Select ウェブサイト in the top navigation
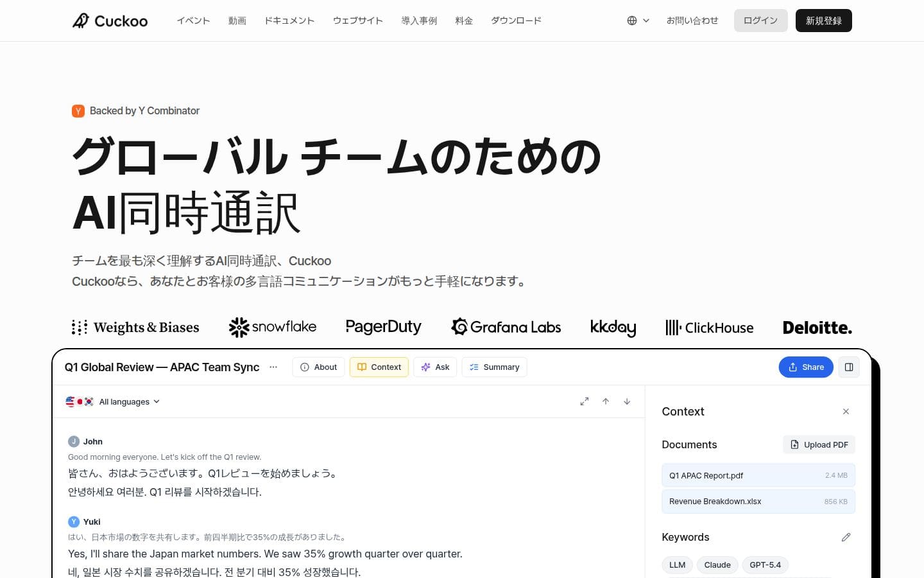 [358, 21]
